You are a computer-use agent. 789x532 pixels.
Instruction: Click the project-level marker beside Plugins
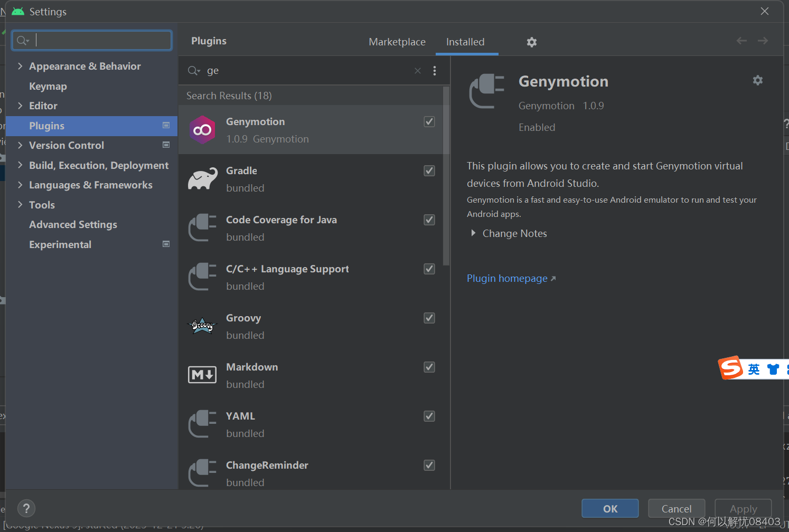[166, 126]
